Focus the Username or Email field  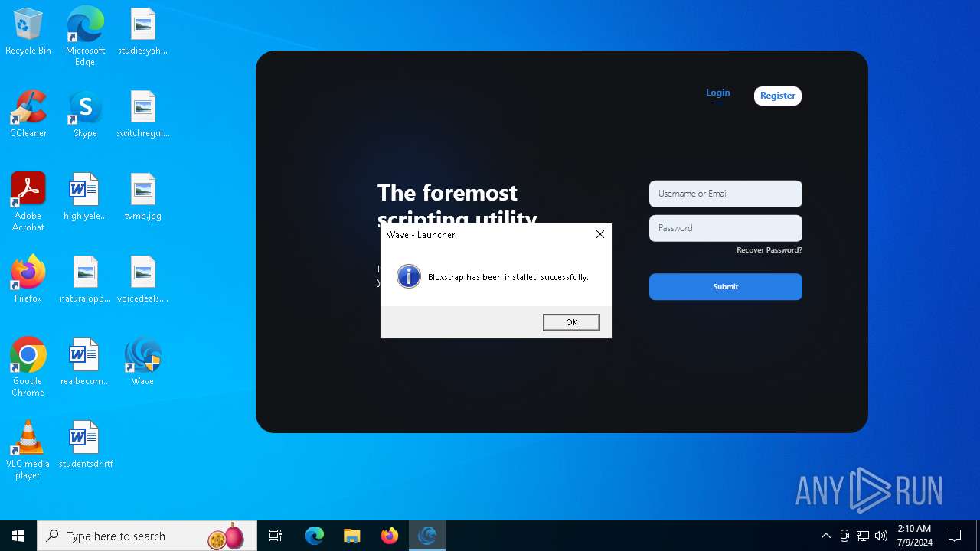[x=726, y=194]
